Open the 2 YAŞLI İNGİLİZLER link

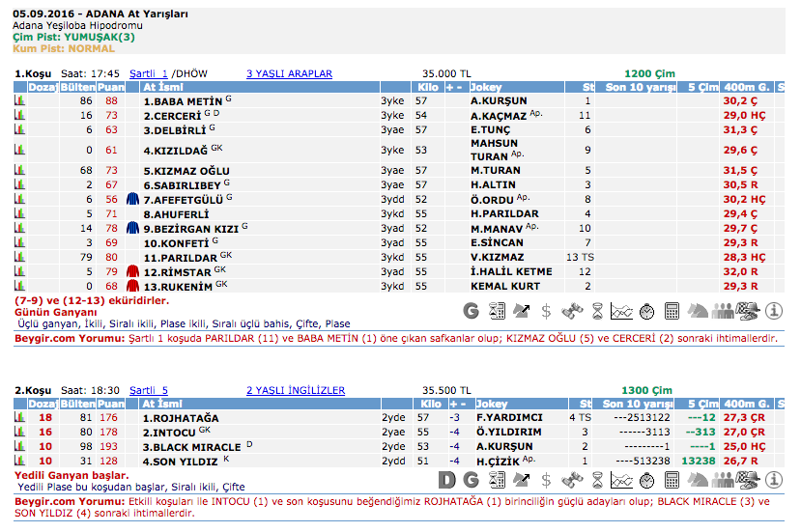tap(295, 391)
